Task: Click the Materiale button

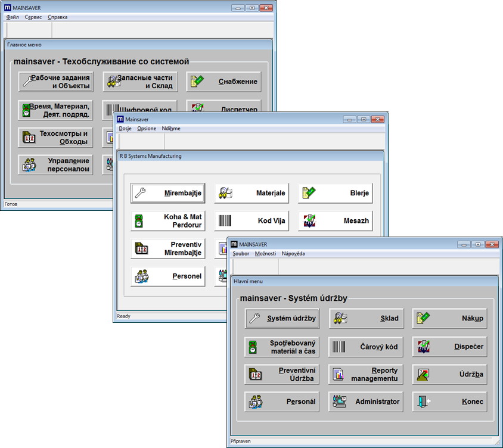Action: pos(253,193)
